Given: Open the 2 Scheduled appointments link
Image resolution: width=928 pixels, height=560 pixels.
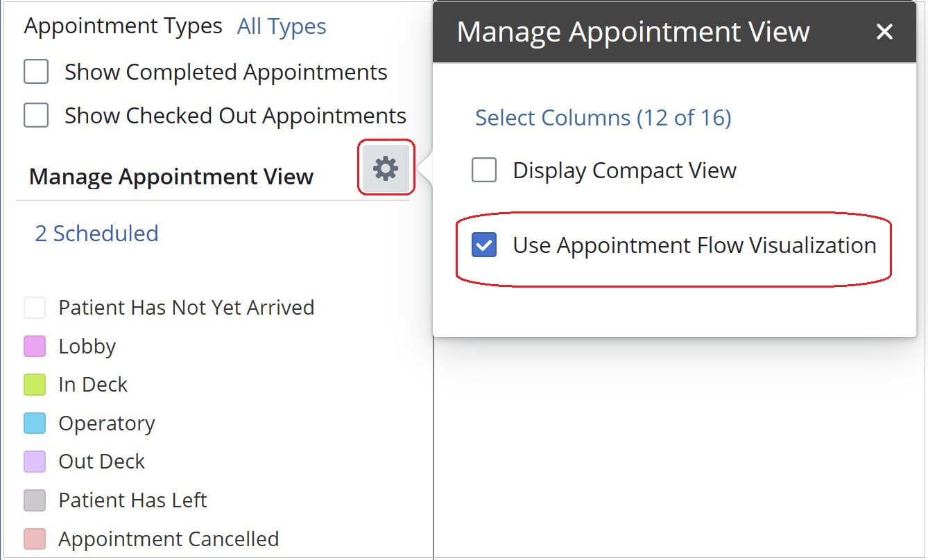Looking at the screenshot, I should tap(95, 234).
